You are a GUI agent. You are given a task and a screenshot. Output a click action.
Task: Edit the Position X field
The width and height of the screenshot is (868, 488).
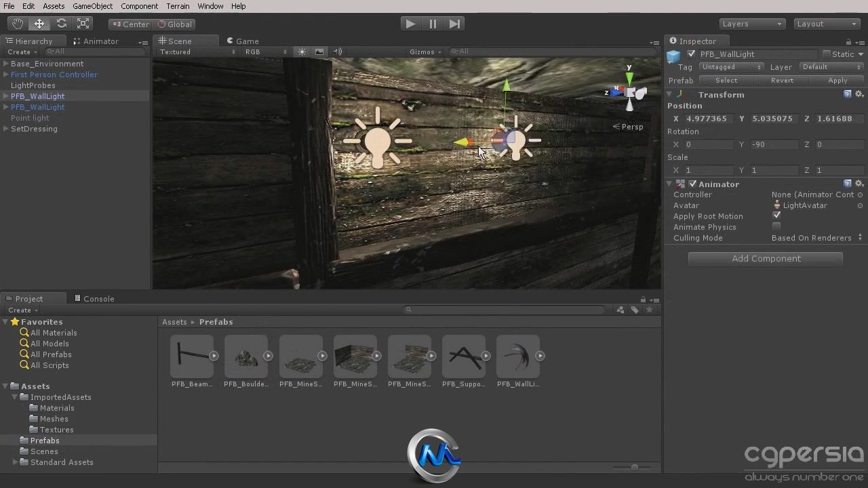(x=708, y=119)
